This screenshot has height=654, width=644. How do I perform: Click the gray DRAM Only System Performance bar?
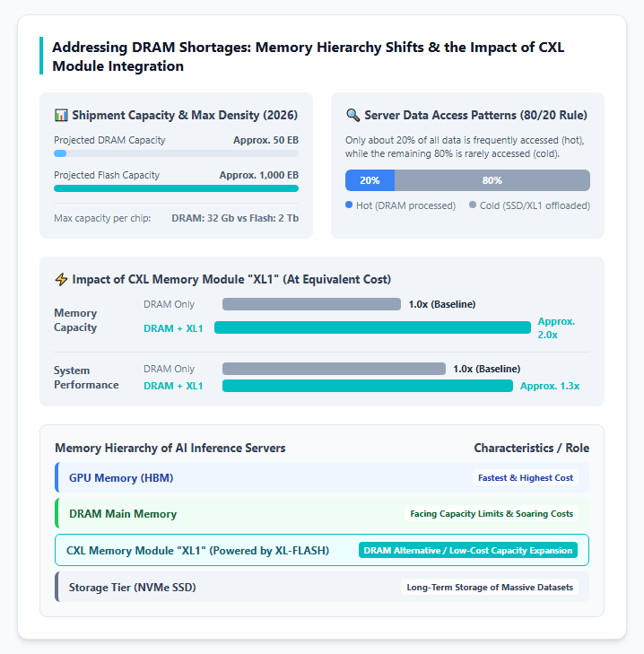point(334,369)
